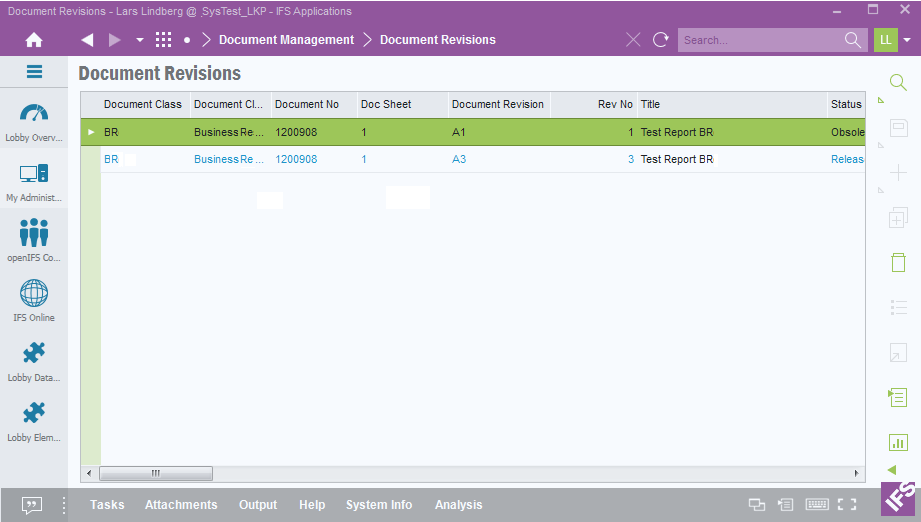921x522 pixels.
Task: Click the magnifier search icon in right panel
Action: [898, 83]
